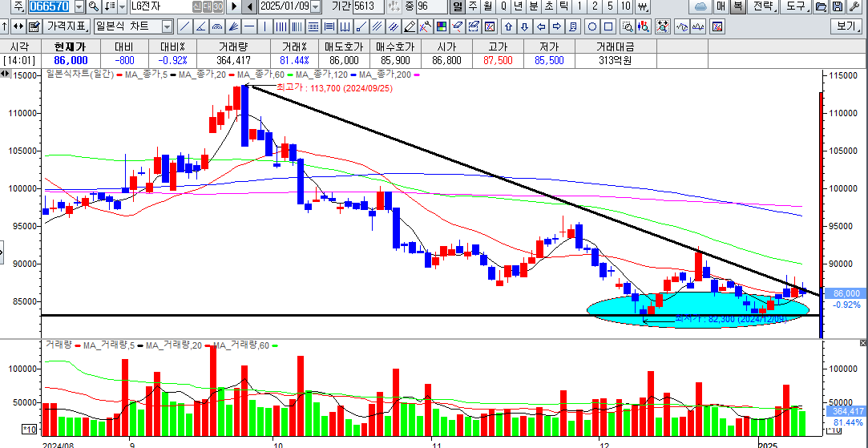Expand the 일본식 차트 chart type dropdown
Image resolution: width=868 pixels, height=448 pixels.
point(167,26)
